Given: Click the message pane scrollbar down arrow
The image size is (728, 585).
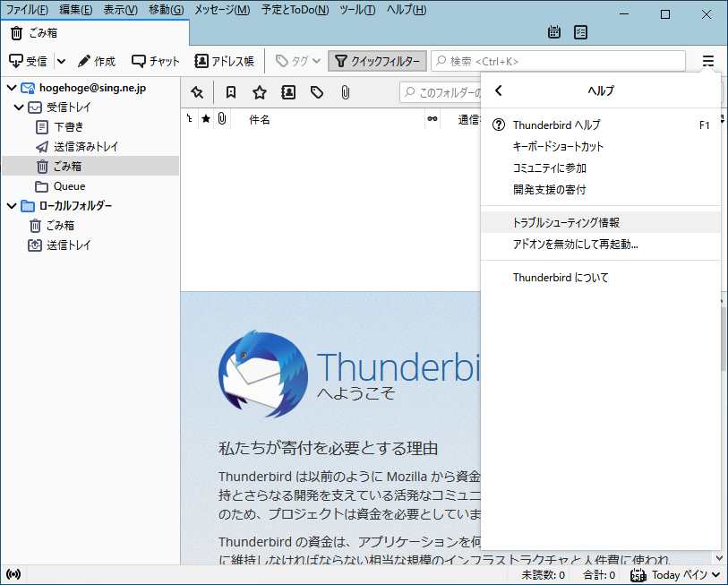Looking at the screenshot, I should coord(719,557).
